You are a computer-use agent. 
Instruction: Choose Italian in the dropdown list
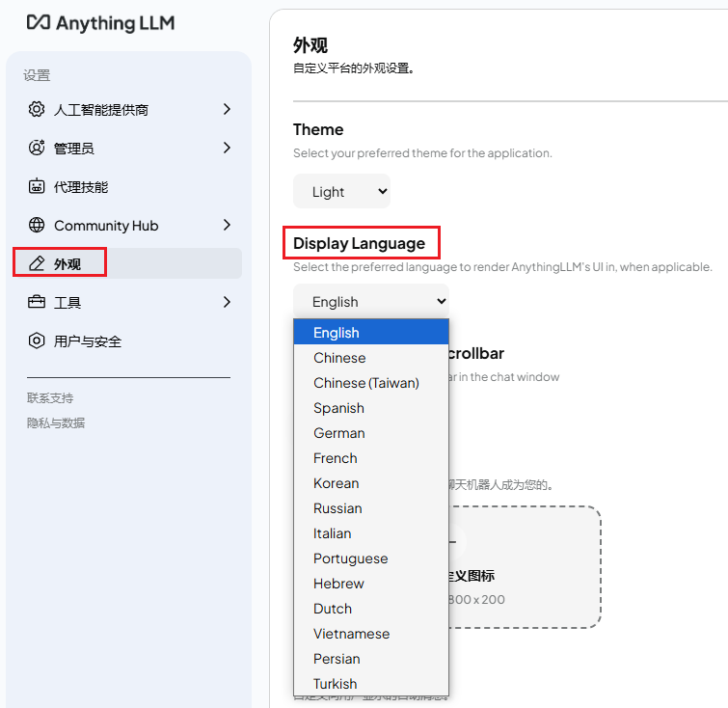click(x=371, y=532)
